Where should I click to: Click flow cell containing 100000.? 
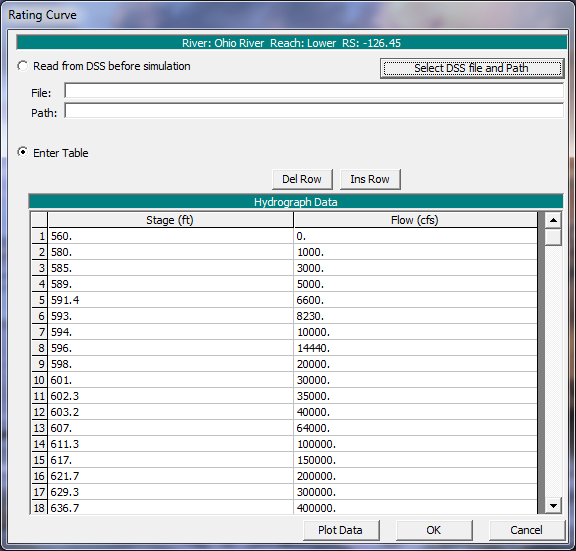tap(415, 444)
